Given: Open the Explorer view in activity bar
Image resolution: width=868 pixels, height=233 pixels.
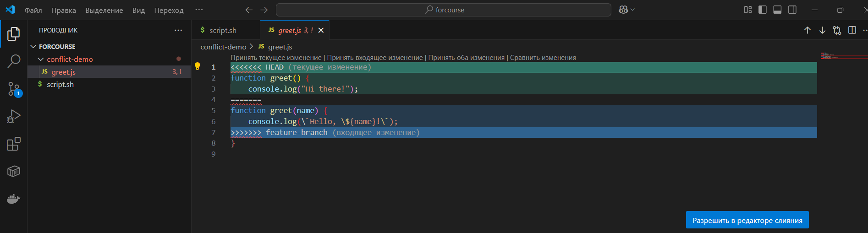Looking at the screenshot, I should [14, 33].
